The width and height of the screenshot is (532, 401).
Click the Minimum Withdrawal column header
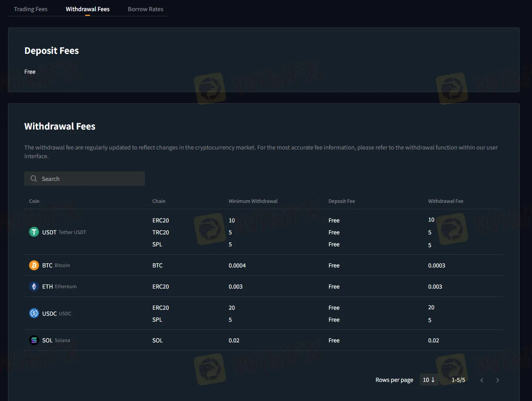point(253,201)
